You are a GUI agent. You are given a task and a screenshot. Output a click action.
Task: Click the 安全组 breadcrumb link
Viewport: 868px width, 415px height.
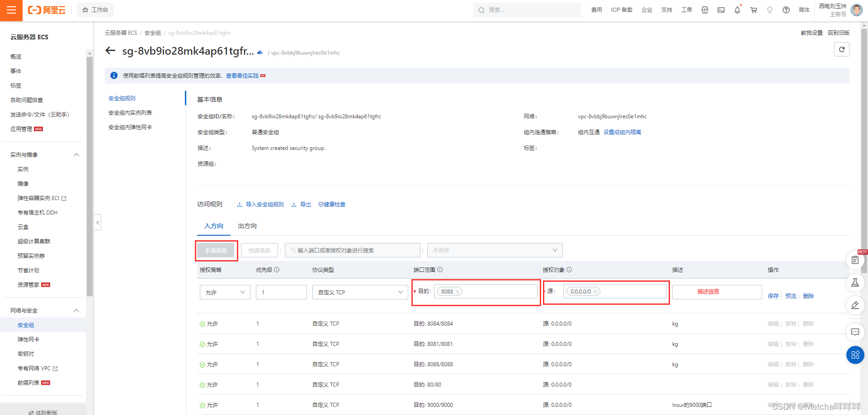153,33
